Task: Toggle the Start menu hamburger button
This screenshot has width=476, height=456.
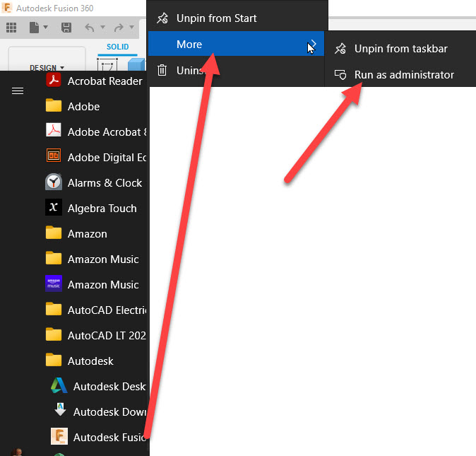Action: point(18,90)
